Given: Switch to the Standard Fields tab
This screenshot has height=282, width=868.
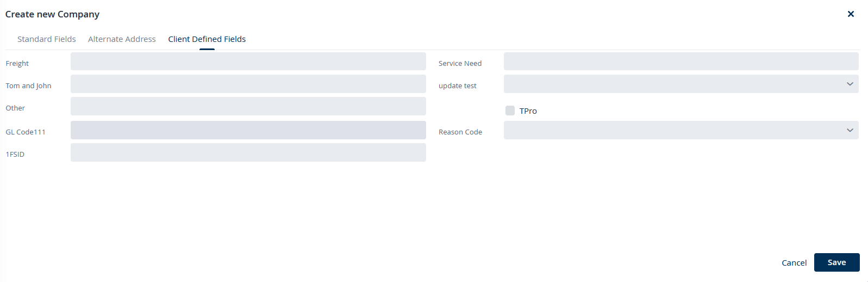Looking at the screenshot, I should tap(47, 39).
